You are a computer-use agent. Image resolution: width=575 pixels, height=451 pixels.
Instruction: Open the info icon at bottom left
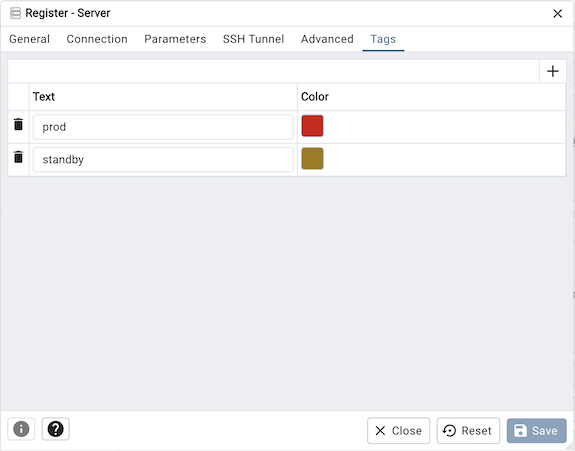(x=21, y=429)
